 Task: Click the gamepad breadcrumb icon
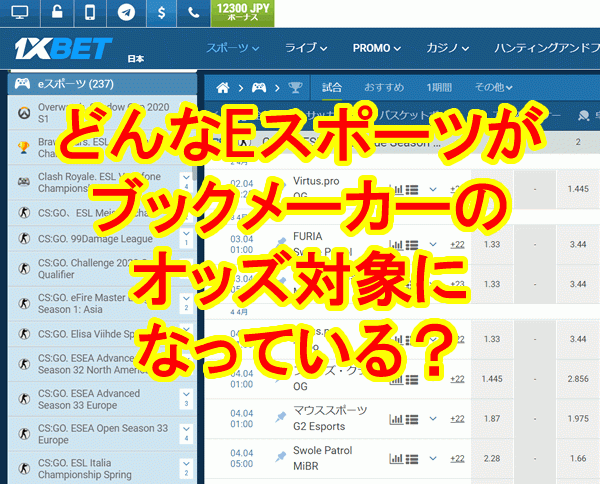pyautogui.click(x=259, y=88)
